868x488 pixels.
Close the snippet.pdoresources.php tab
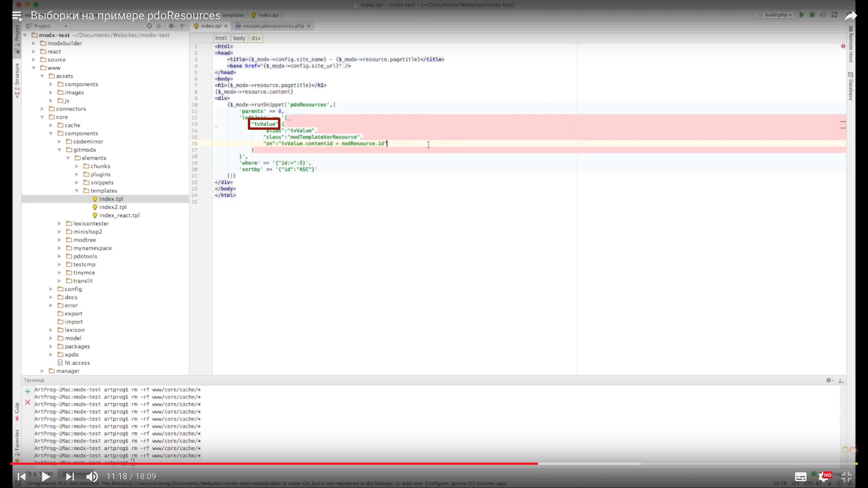[309, 26]
